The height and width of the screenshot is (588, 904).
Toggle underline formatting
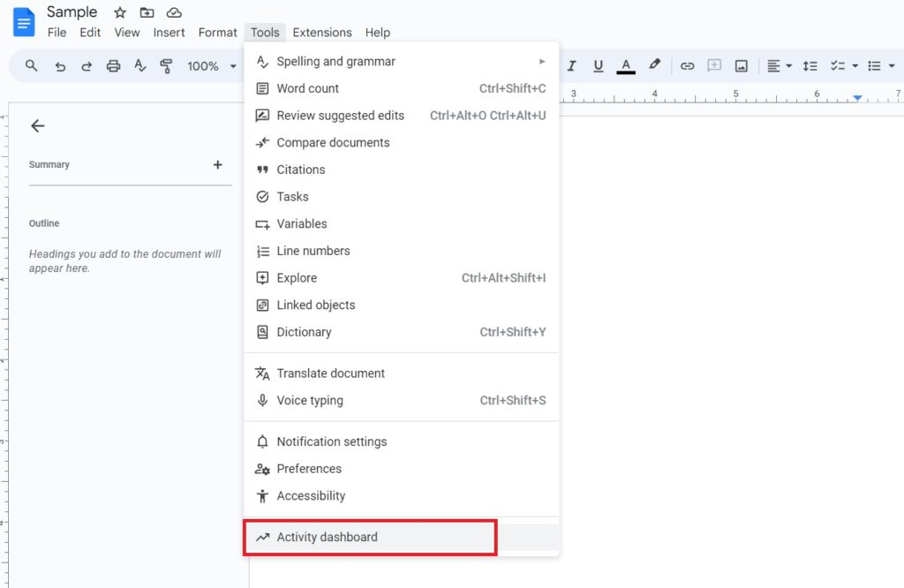point(598,65)
